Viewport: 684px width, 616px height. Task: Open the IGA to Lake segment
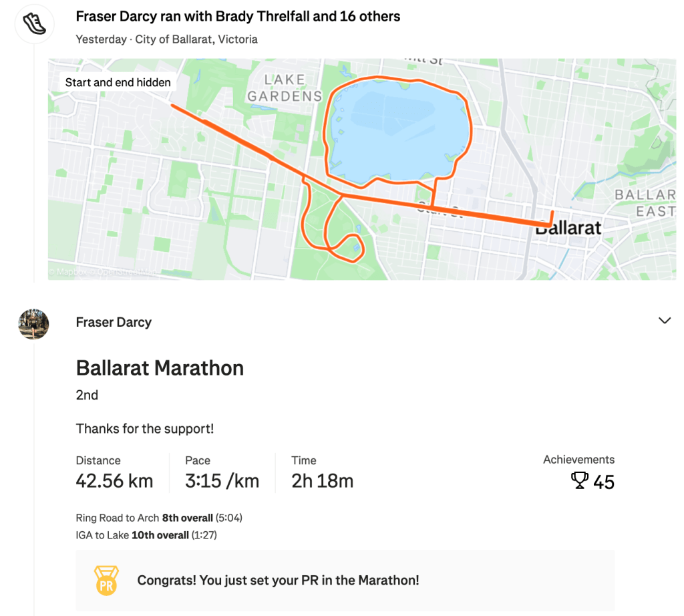(102, 534)
